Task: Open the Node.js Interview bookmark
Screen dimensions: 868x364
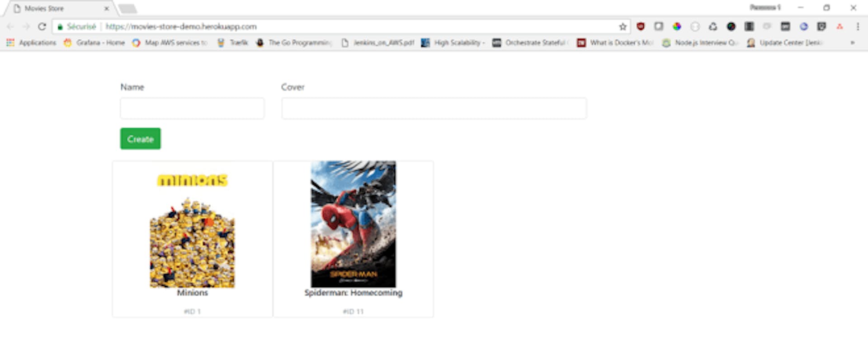Action: click(x=700, y=42)
